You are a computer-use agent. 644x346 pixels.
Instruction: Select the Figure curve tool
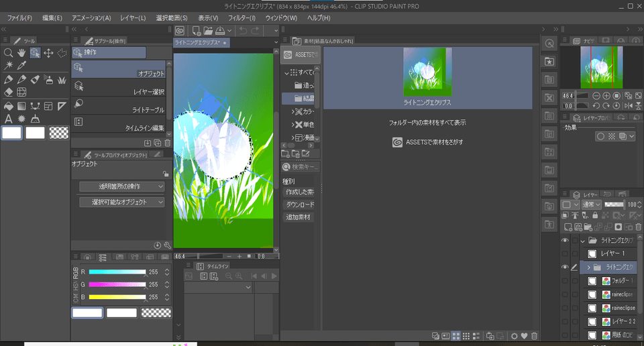[35, 107]
